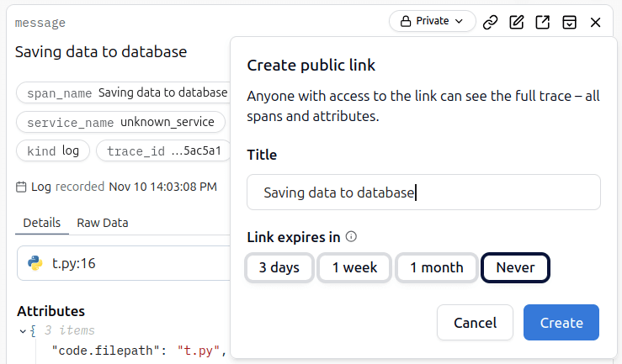The image size is (622, 364).
Task: Click the service_name unknown_service chip
Action: (x=120, y=123)
